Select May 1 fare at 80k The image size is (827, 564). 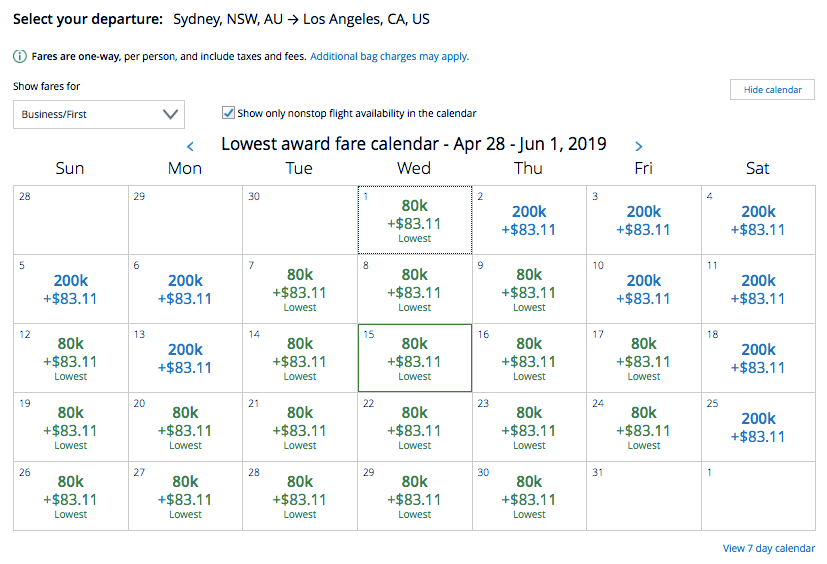click(414, 220)
